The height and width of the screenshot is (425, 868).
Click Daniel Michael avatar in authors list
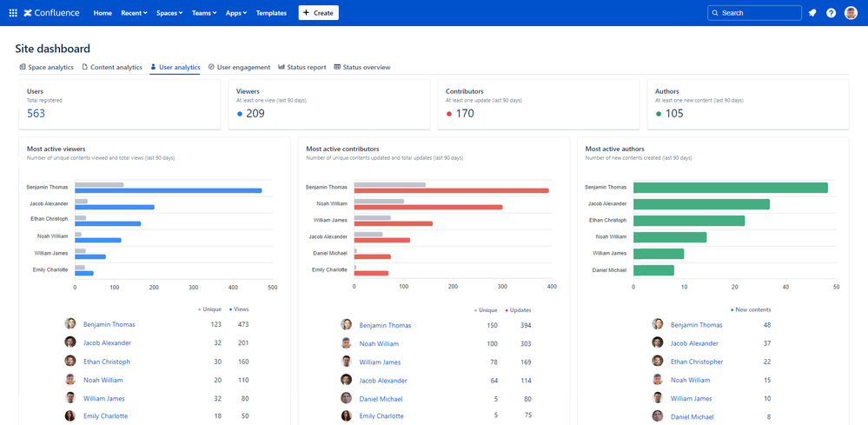tap(658, 417)
